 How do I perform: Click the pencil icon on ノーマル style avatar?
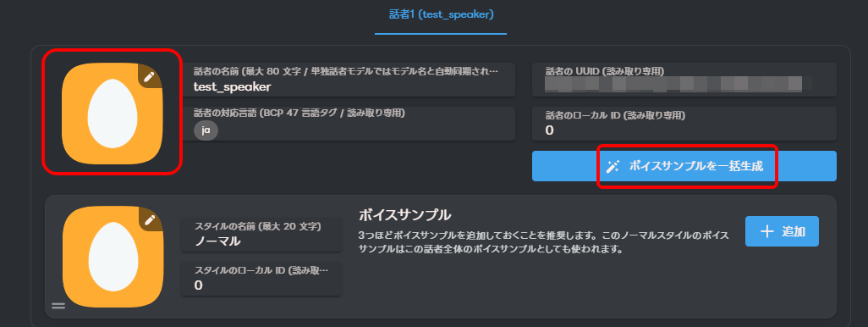point(149,220)
